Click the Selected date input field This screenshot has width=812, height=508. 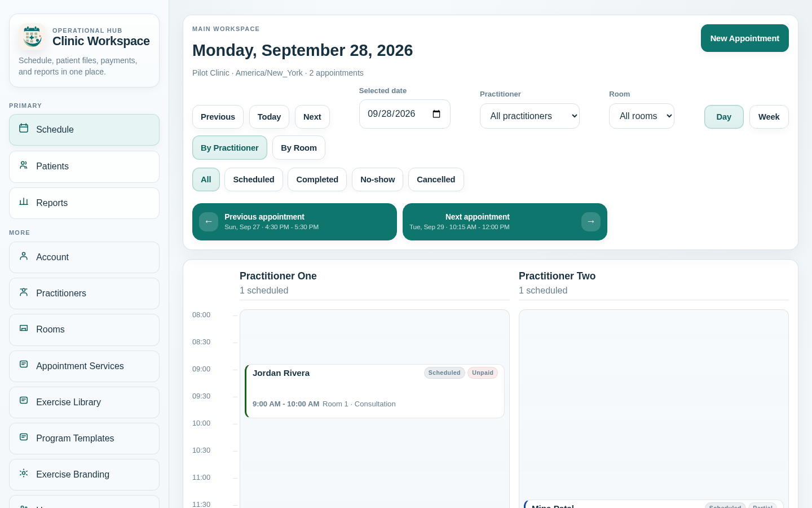pyautogui.click(x=405, y=114)
